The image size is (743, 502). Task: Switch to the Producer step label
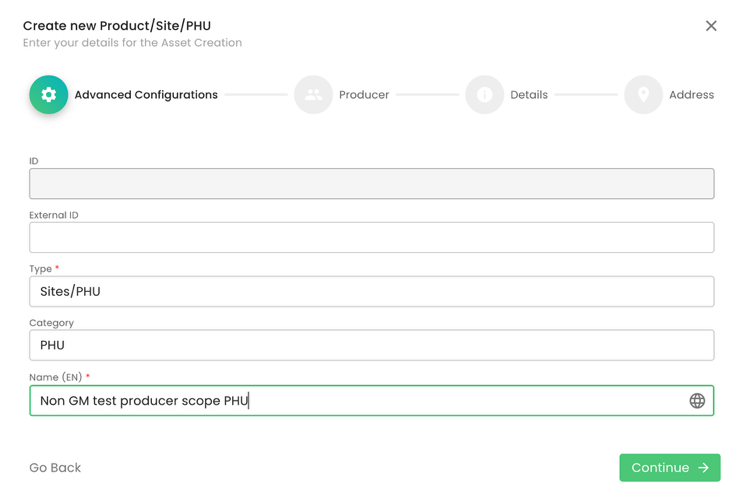coord(364,95)
